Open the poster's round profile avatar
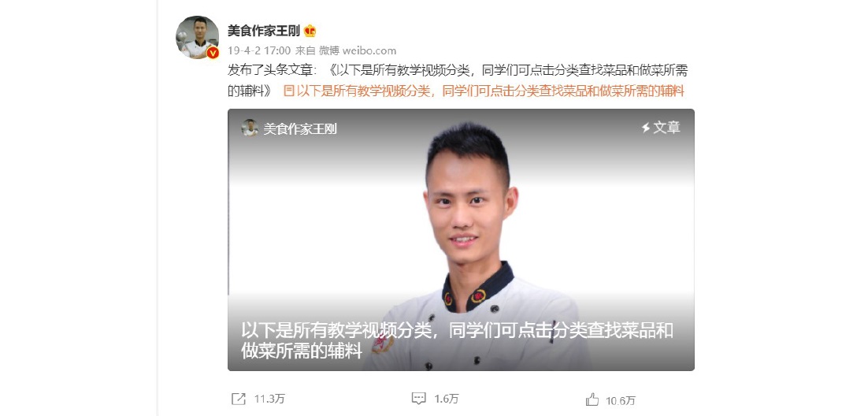The height and width of the screenshot is (416, 868). point(197,37)
